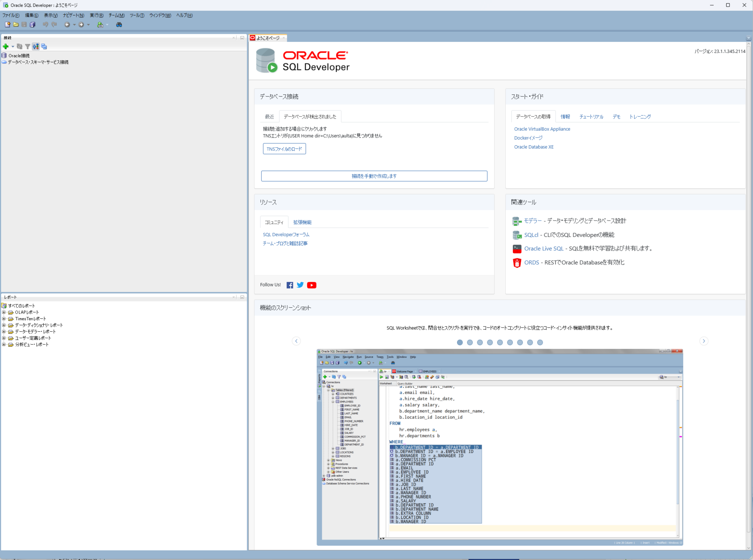Open the Oracle Database XE link

(534, 147)
